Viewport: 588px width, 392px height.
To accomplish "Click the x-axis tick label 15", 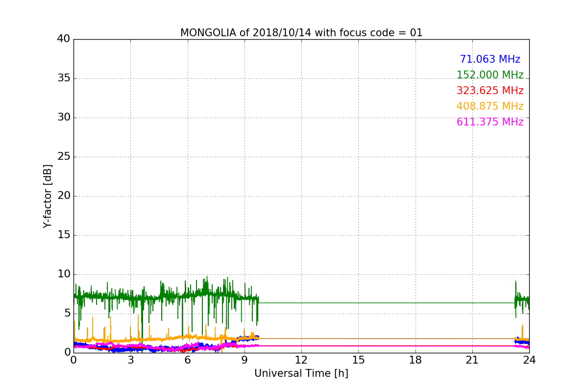I will point(358,360).
